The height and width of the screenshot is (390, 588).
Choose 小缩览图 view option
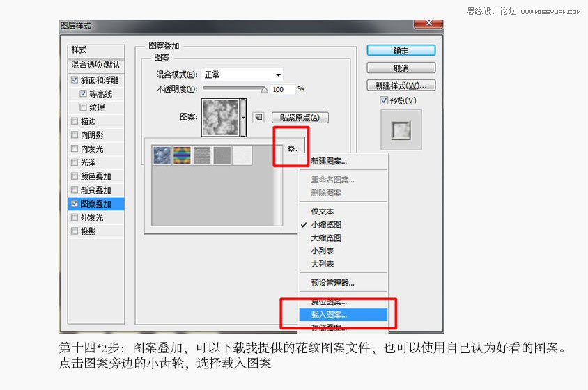tap(343, 225)
